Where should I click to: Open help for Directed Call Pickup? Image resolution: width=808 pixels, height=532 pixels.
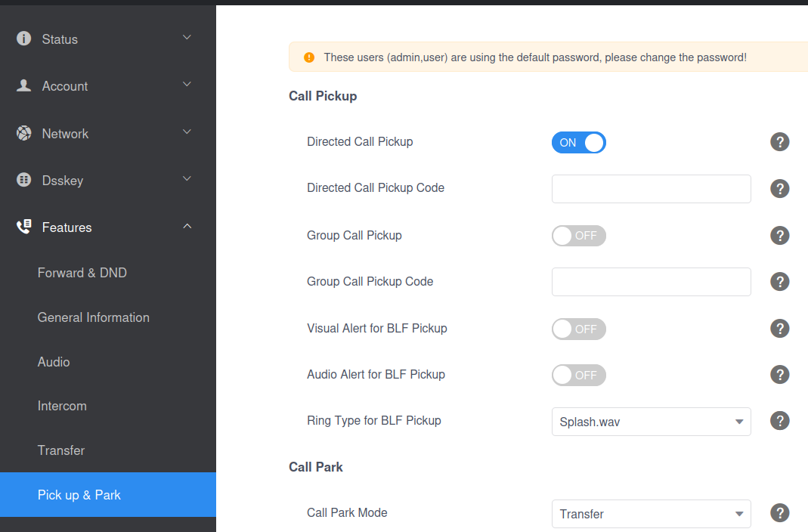coord(780,141)
